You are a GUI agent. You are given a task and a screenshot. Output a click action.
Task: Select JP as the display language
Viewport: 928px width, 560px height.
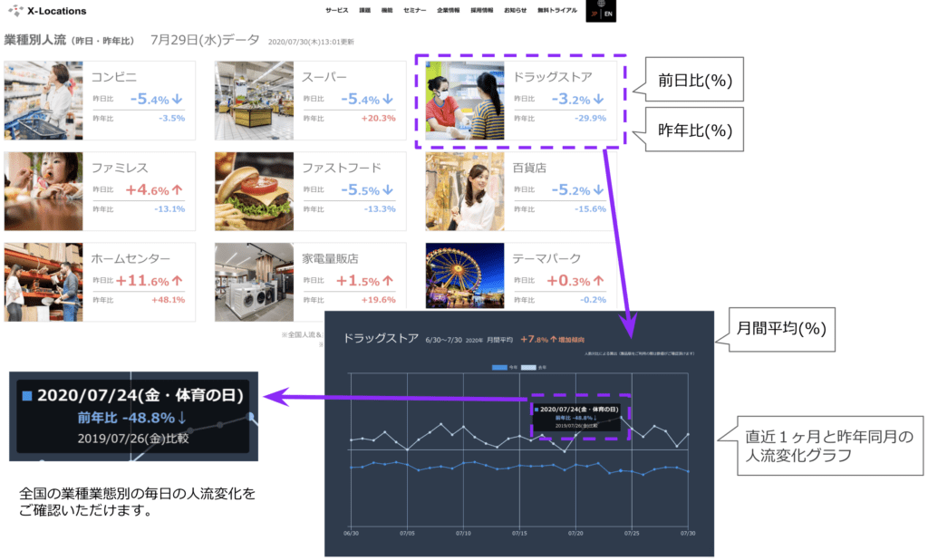point(594,14)
